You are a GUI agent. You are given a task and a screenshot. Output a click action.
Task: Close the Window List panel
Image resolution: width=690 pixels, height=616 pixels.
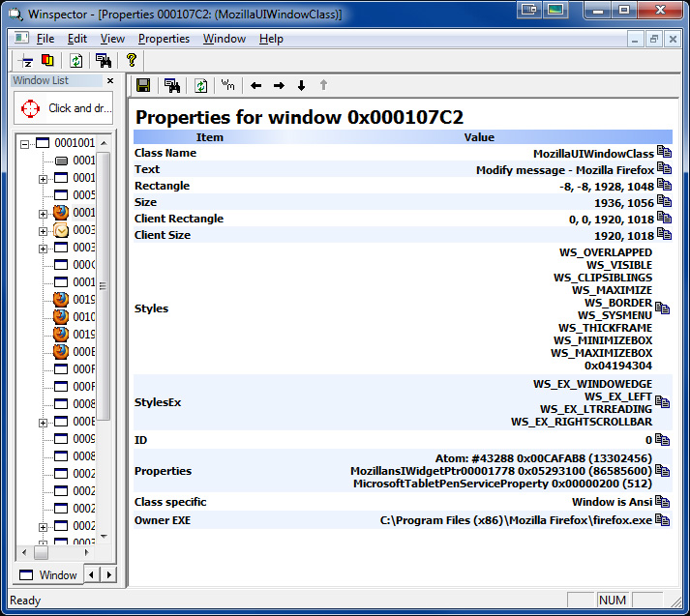point(109,81)
